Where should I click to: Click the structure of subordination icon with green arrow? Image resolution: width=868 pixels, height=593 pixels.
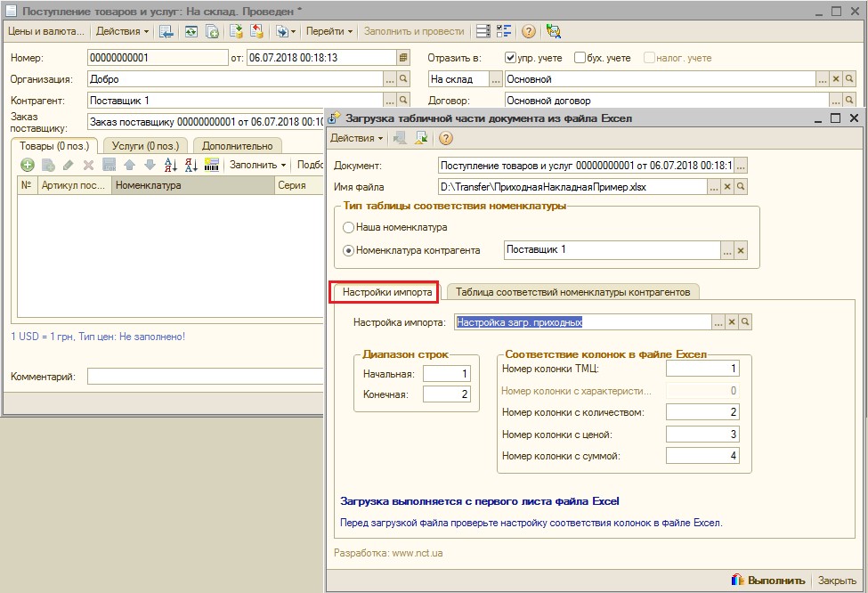click(237, 31)
